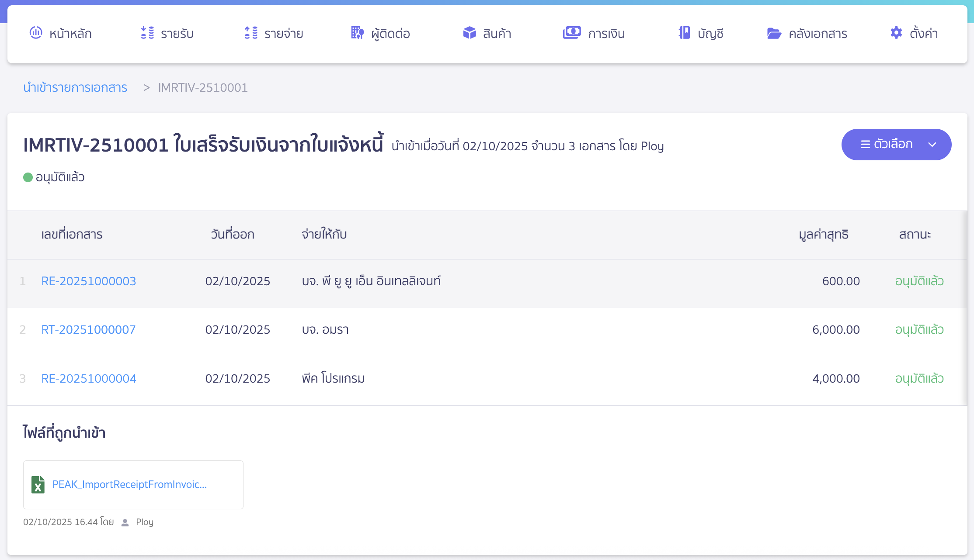
Task: Click the user icon beside Ploy
Action: (125, 522)
